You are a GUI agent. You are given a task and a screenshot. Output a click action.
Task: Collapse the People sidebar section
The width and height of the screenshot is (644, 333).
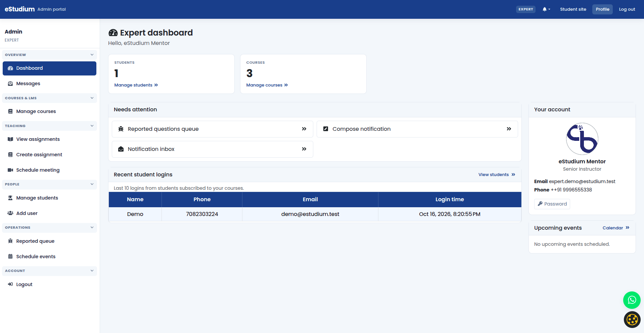49,184
